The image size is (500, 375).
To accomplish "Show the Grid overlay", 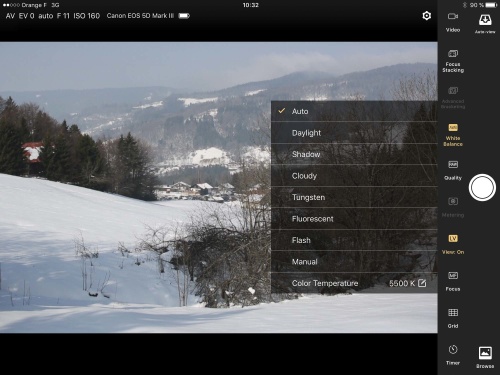I will click(x=453, y=318).
